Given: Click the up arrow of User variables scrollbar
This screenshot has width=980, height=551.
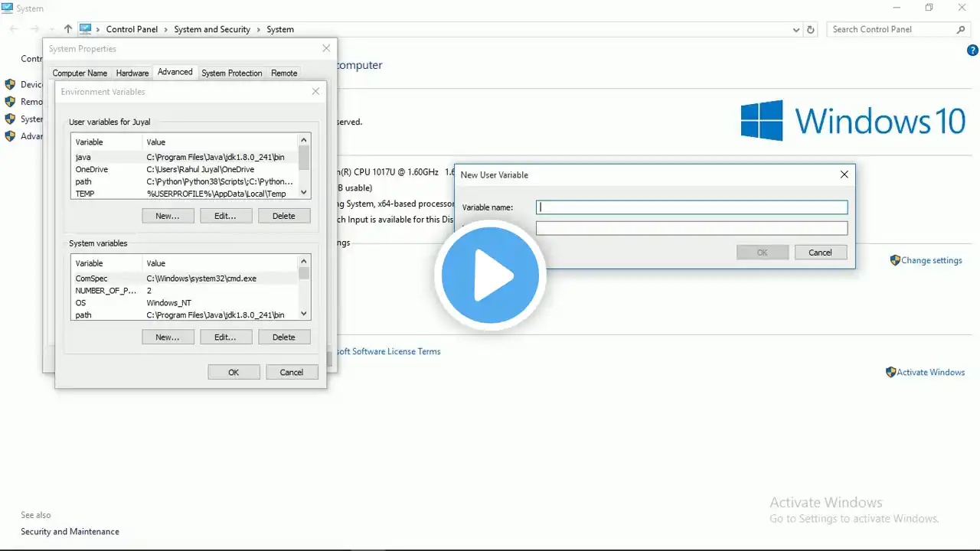Looking at the screenshot, I should 304,140.
